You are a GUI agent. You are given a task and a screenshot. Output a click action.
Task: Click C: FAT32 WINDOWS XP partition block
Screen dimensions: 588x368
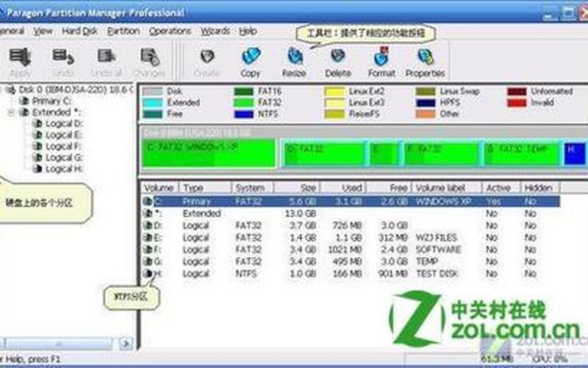pos(209,153)
